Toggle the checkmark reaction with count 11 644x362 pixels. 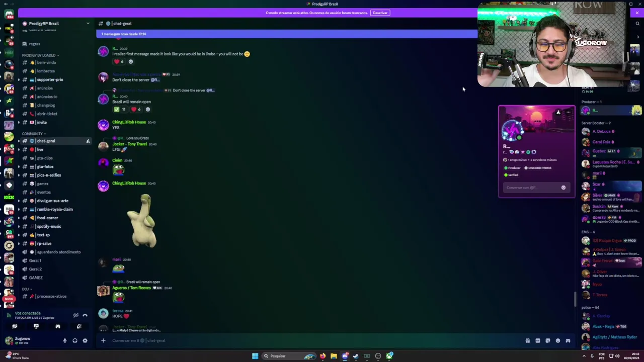point(120,110)
